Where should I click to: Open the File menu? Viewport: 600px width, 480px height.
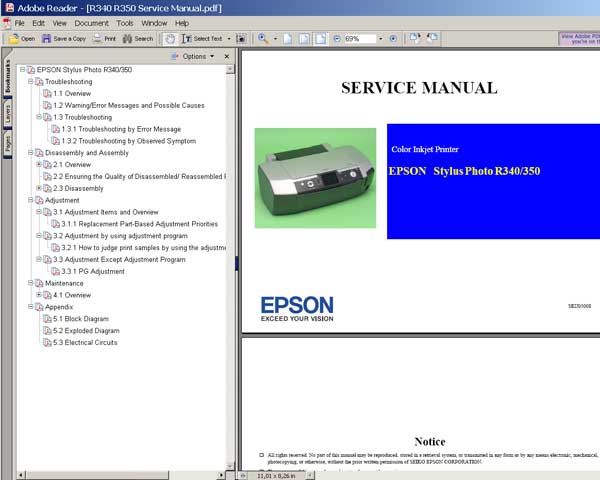[x=20, y=23]
